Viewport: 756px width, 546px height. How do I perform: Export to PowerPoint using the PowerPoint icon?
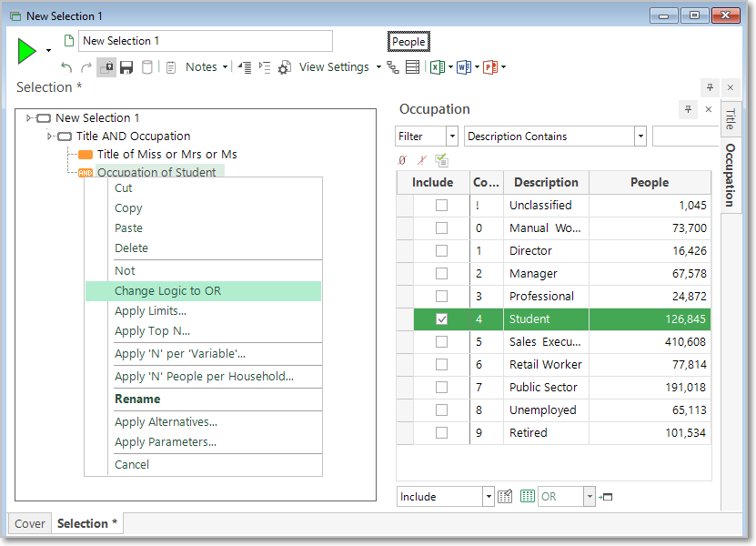[x=489, y=67]
